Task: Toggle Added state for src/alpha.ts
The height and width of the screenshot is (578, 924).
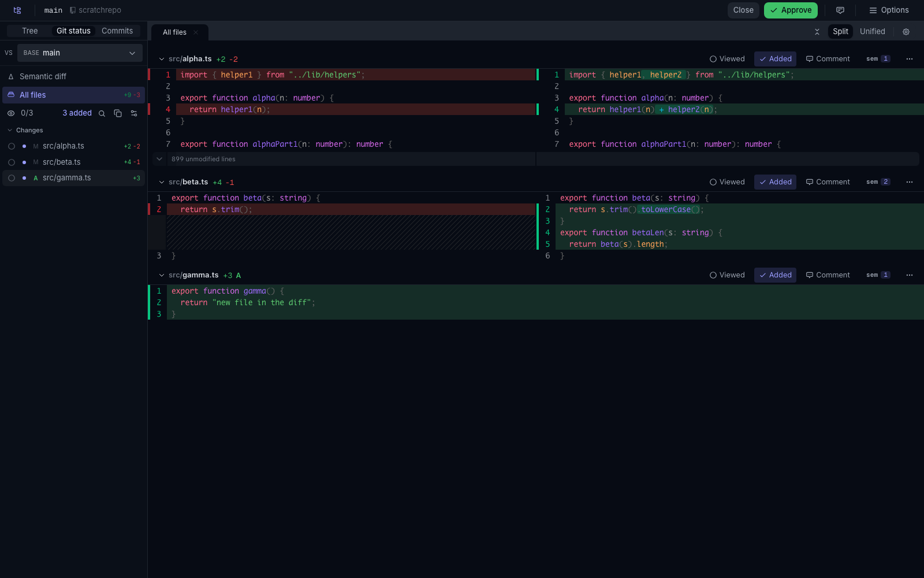Action: pos(775,59)
